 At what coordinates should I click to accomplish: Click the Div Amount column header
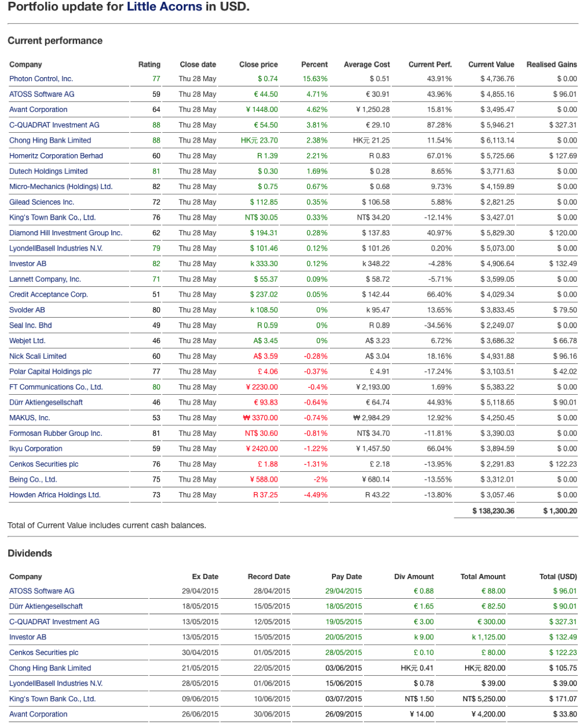(x=414, y=577)
